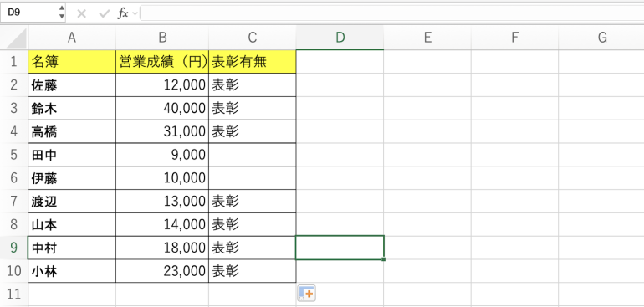Click the 営業成績（円） header cell
The width and height of the screenshot is (644, 307).
(x=162, y=62)
